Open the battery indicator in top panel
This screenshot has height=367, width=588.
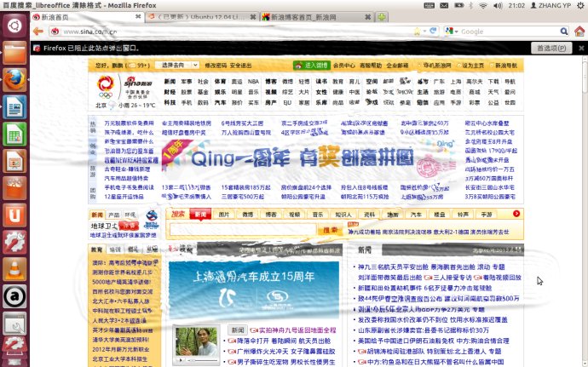click(x=458, y=5)
